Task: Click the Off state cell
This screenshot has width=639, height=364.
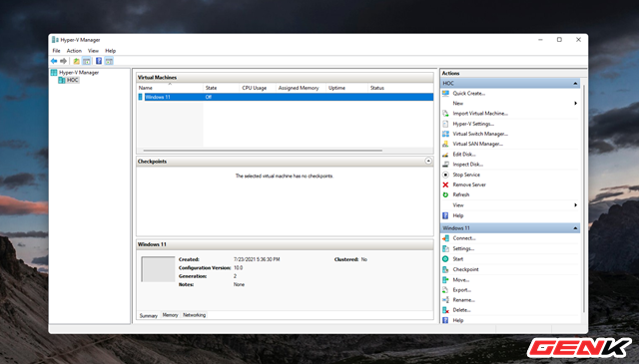Action: pos(209,97)
